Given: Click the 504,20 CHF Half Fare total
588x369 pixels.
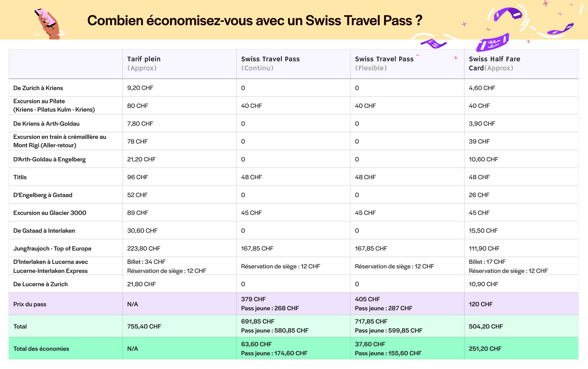Looking at the screenshot, I should pos(486,326).
